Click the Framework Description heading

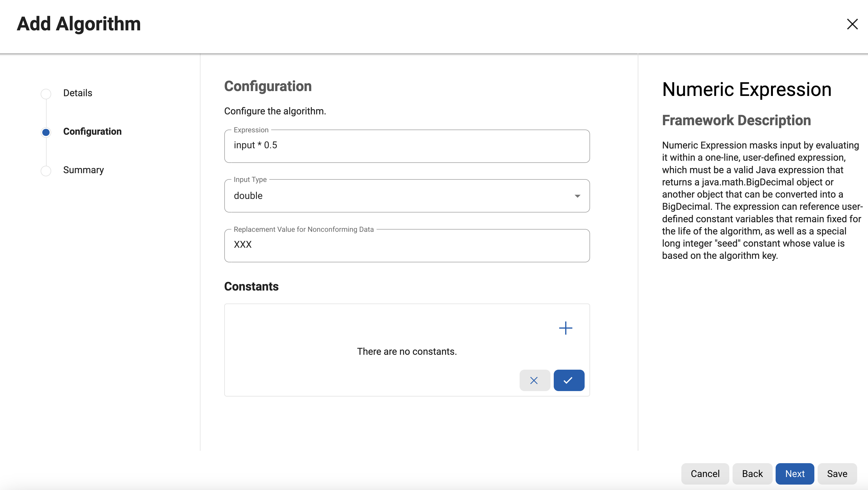pos(736,120)
